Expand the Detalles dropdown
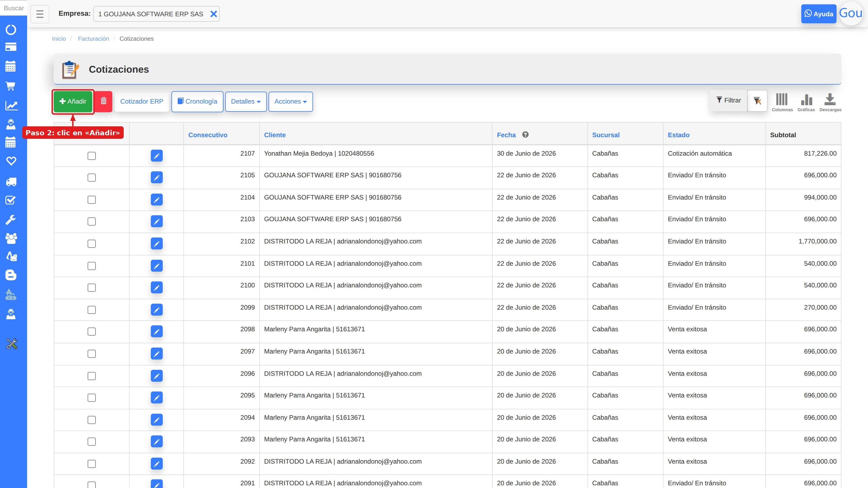The width and height of the screenshot is (868, 488). coord(246,101)
